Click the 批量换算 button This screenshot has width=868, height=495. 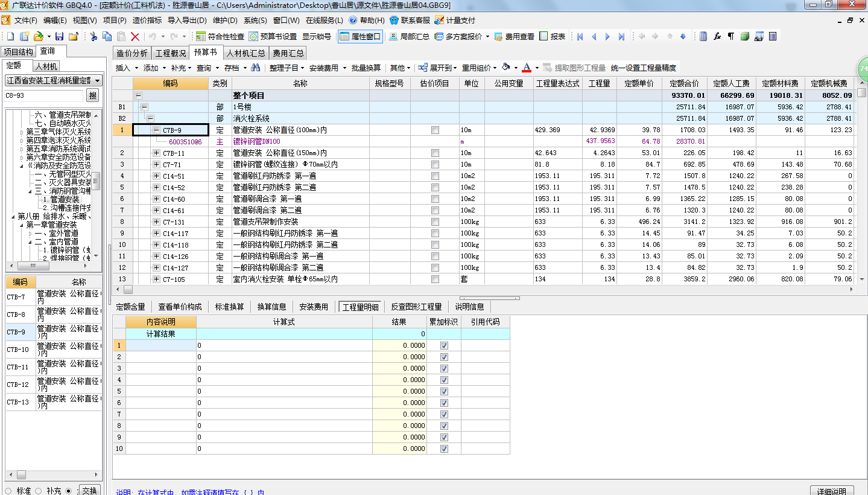(366, 68)
